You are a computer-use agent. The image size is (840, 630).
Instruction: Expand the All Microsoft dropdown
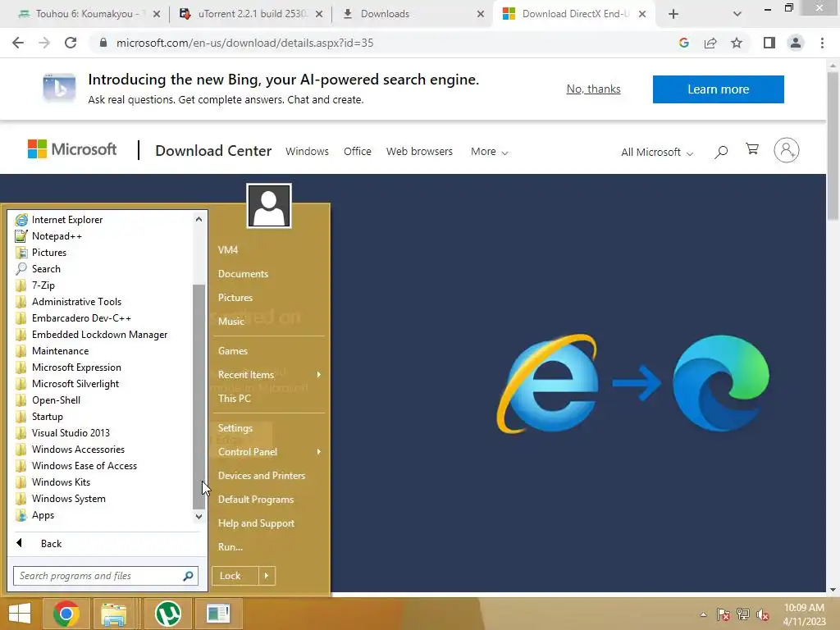[657, 152]
